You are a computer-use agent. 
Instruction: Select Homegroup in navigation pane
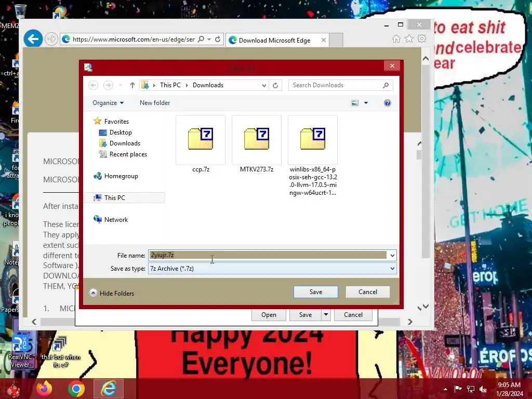[121, 176]
